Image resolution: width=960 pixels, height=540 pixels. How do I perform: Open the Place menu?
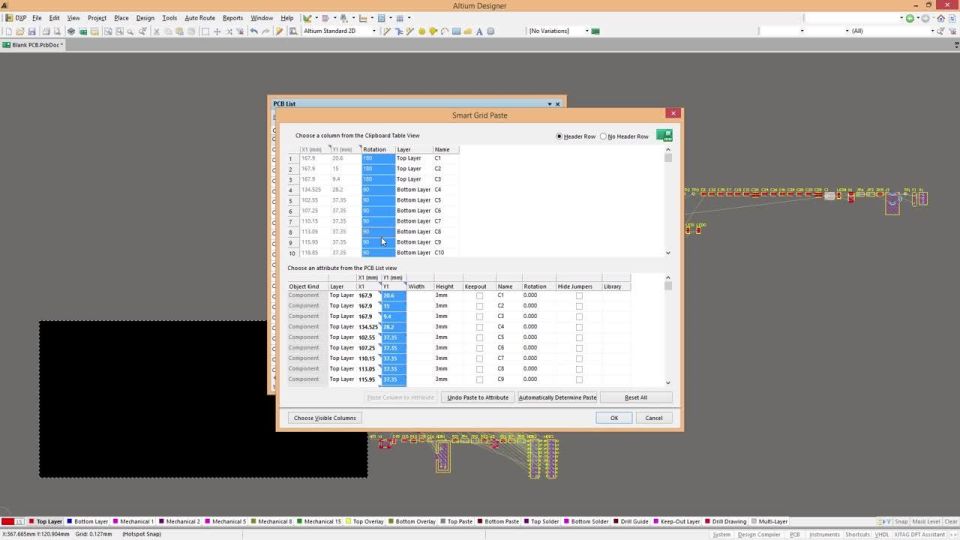(121, 18)
